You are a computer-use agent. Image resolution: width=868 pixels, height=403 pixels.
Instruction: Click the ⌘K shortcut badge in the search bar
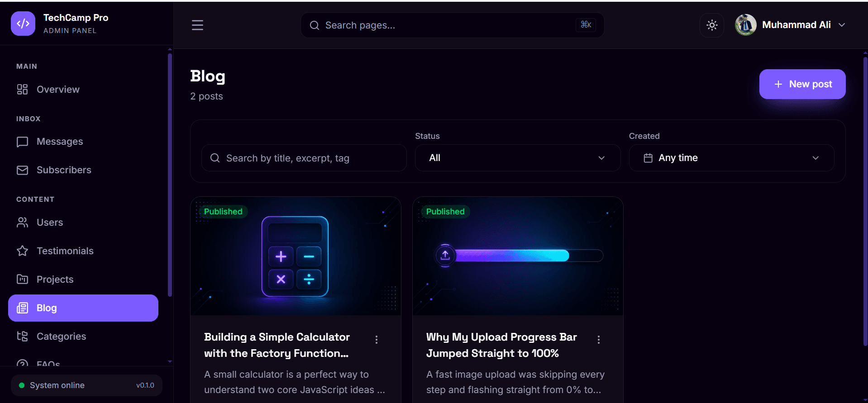click(586, 25)
